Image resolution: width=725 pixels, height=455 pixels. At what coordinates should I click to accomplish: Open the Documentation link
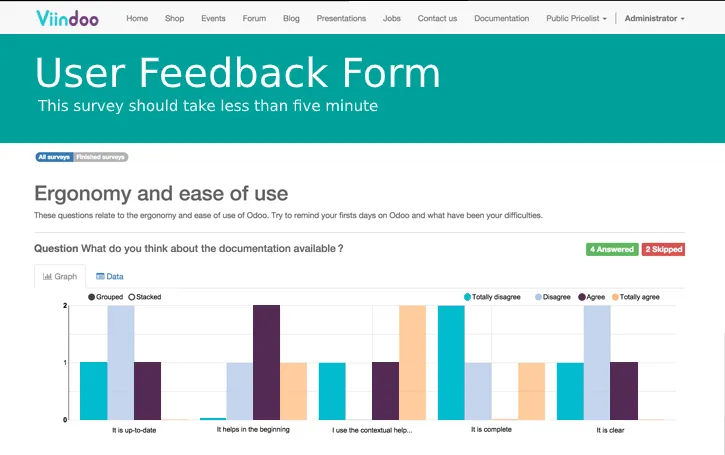501,18
